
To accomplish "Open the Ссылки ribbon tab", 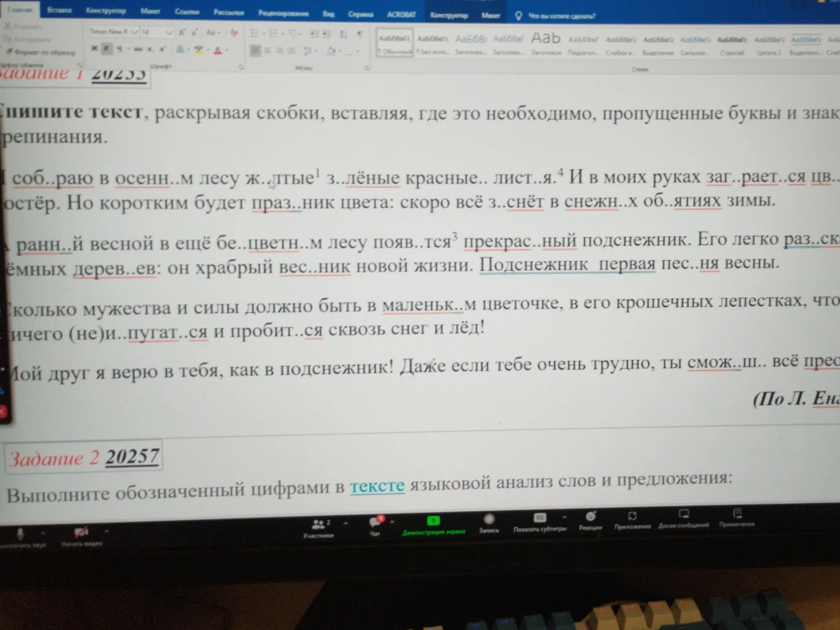I will tap(187, 12).
